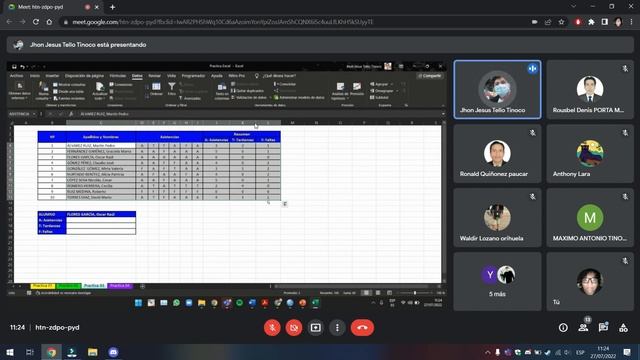Open a new Chrome tab
The height and width of the screenshot is (360, 640).
(x=112, y=7)
